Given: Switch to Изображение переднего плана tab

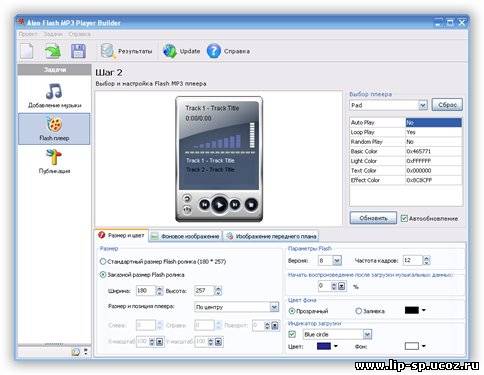Looking at the screenshot, I should (x=271, y=236).
